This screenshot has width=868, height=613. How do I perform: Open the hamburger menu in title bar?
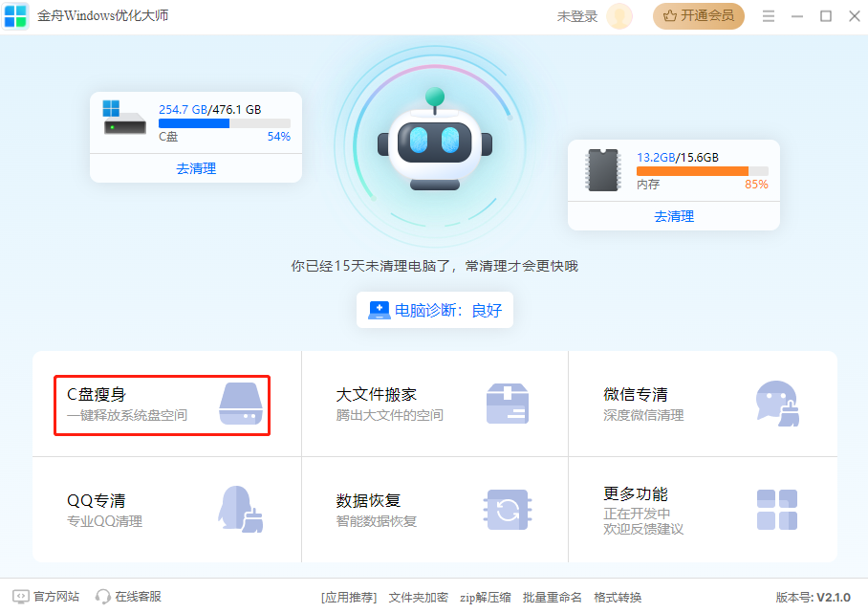pos(769,16)
